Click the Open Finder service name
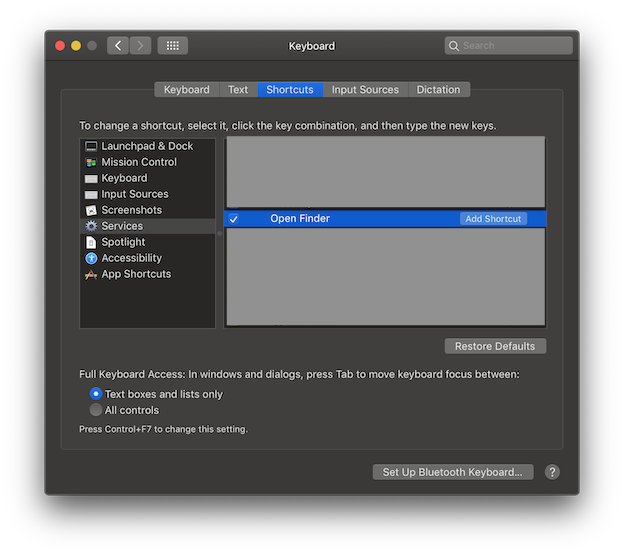This screenshot has width=624, height=554. click(300, 218)
